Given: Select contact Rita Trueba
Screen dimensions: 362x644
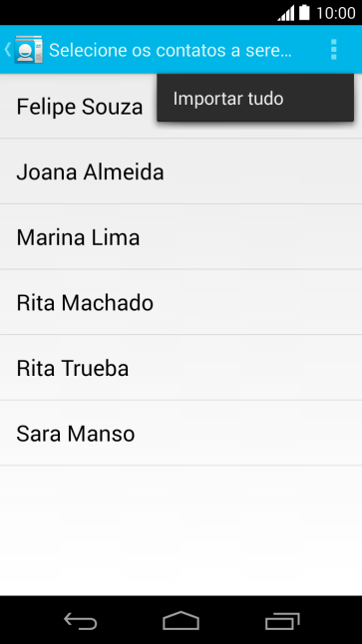Looking at the screenshot, I should point(181,367).
